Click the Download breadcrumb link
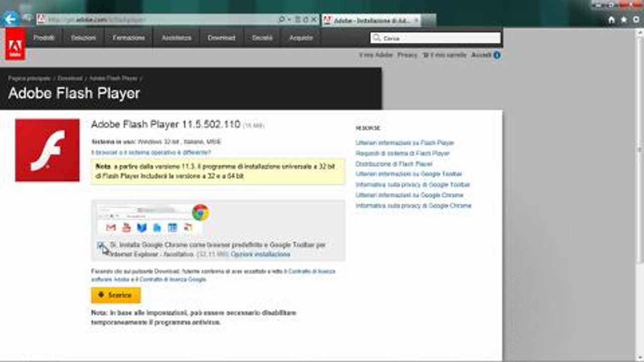 [70, 78]
